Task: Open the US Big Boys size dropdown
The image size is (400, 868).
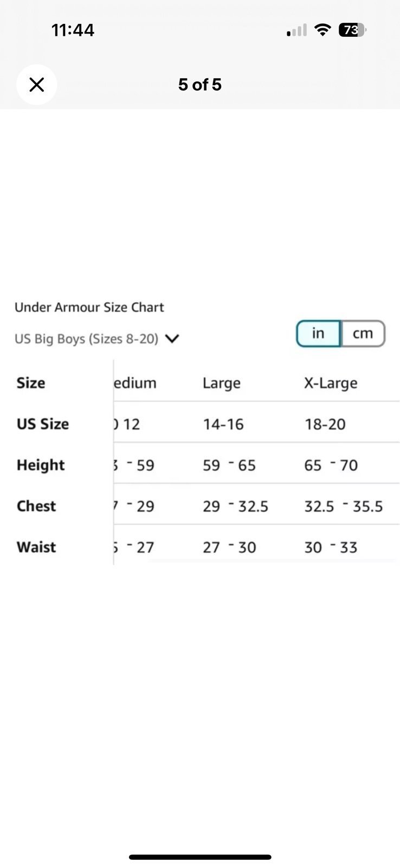Action: coord(96,339)
